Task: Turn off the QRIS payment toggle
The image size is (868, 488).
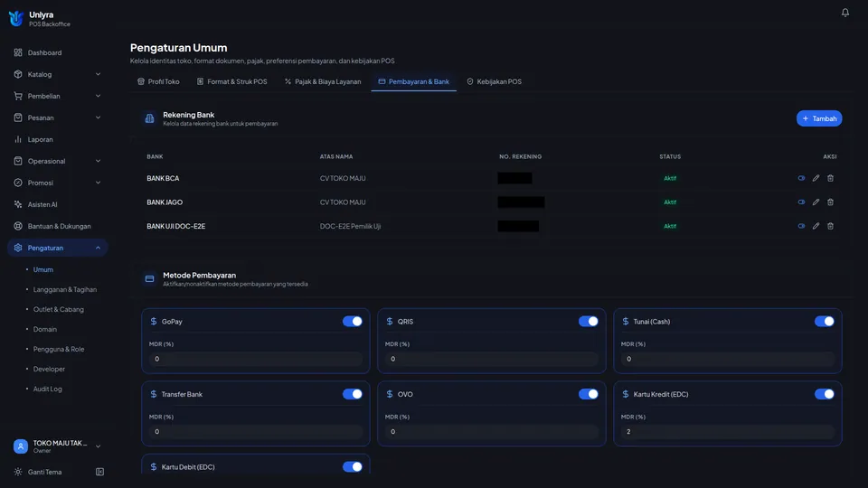Action: click(588, 322)
